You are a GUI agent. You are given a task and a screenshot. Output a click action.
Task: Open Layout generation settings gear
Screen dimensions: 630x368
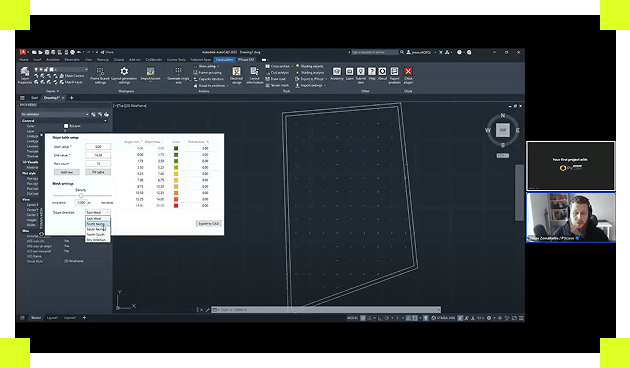pos(124,75)
